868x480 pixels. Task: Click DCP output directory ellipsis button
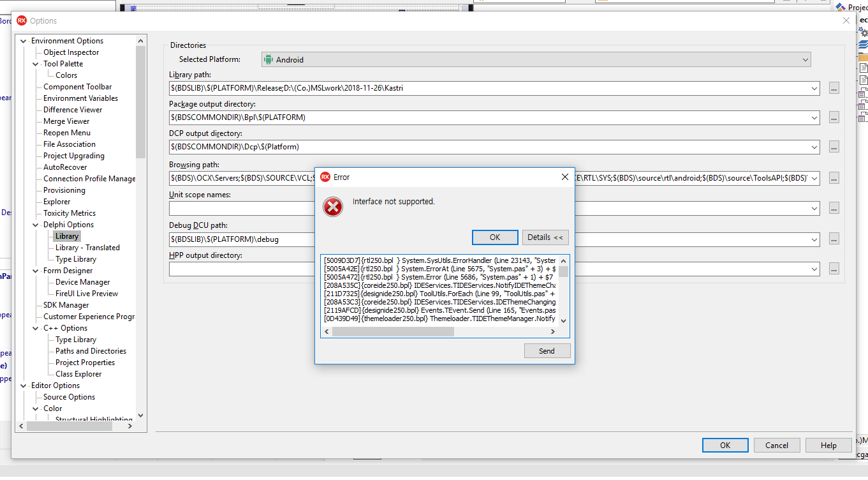click(x=834, y=147)
